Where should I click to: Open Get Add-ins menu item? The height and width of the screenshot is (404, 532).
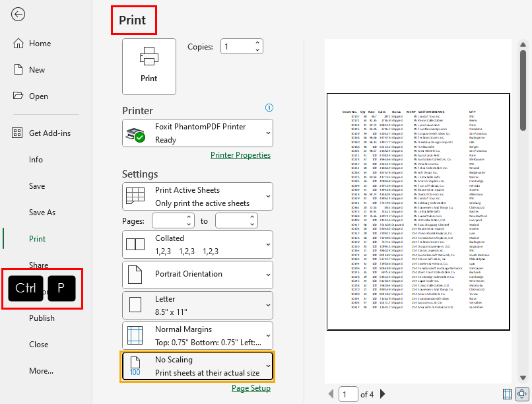[50, 133]
